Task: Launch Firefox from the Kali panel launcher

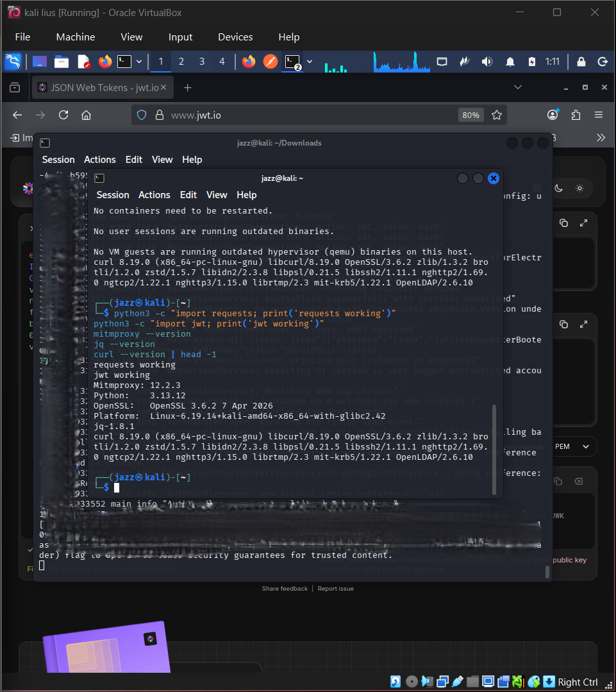Action: (x=105, y=62)
